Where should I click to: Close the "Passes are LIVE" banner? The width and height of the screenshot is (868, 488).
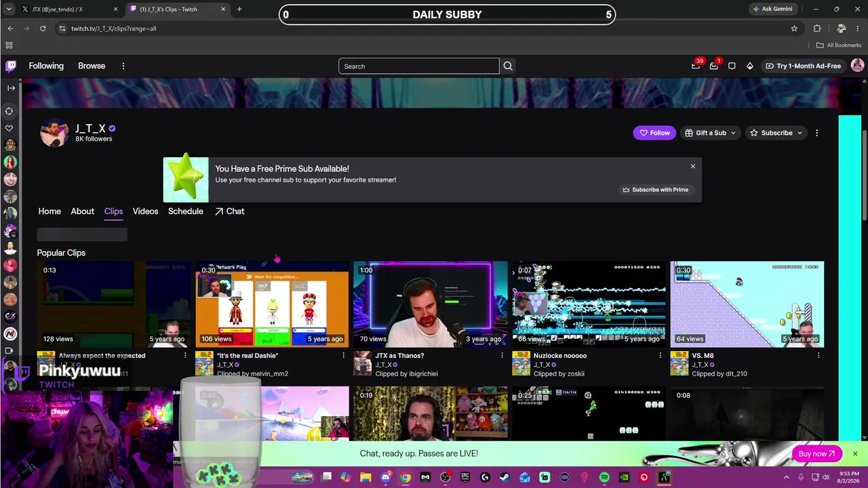point(855,453)
